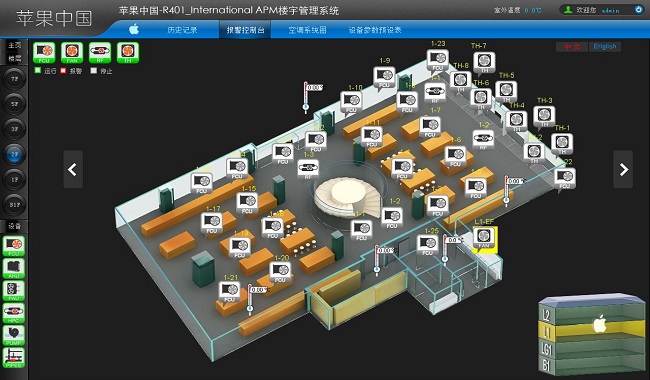Select the AHU device icon in sidebar
This screenshot has width=650, height=380.
click(14, 268)
